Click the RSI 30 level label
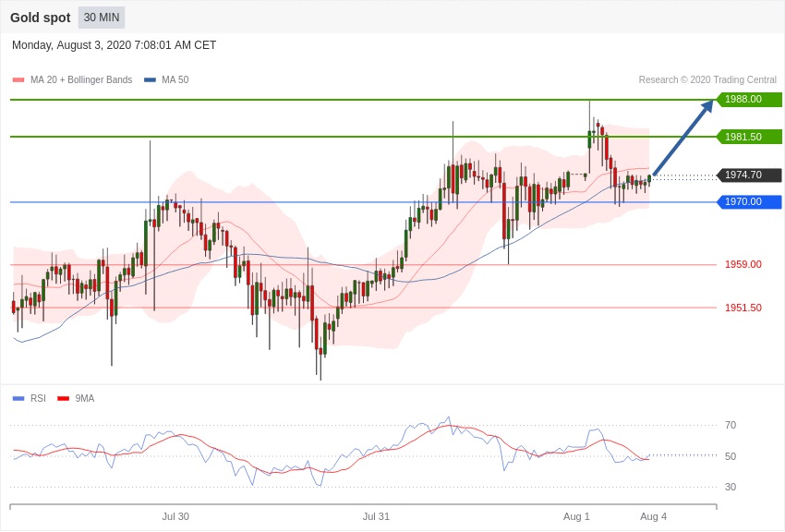The width and height of the screenshot is (785, 532). [731, 487]
